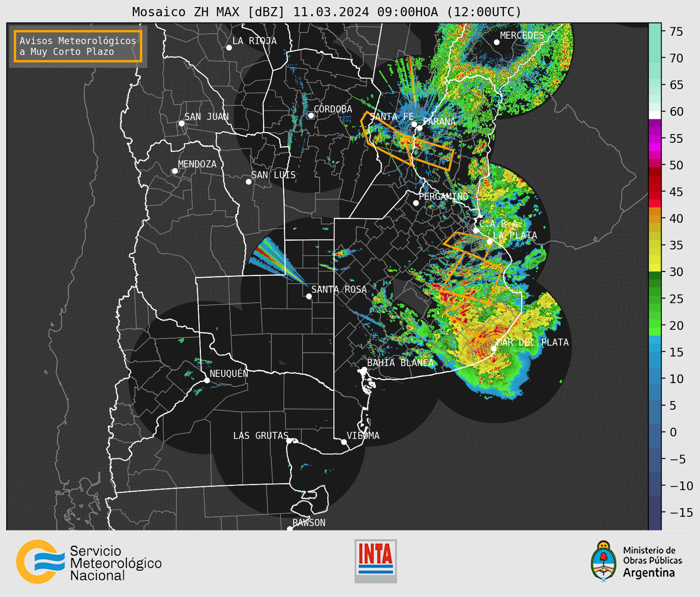Click the 75 dBZ value on the color scale
700x597 pixels.
click(676, 32)
